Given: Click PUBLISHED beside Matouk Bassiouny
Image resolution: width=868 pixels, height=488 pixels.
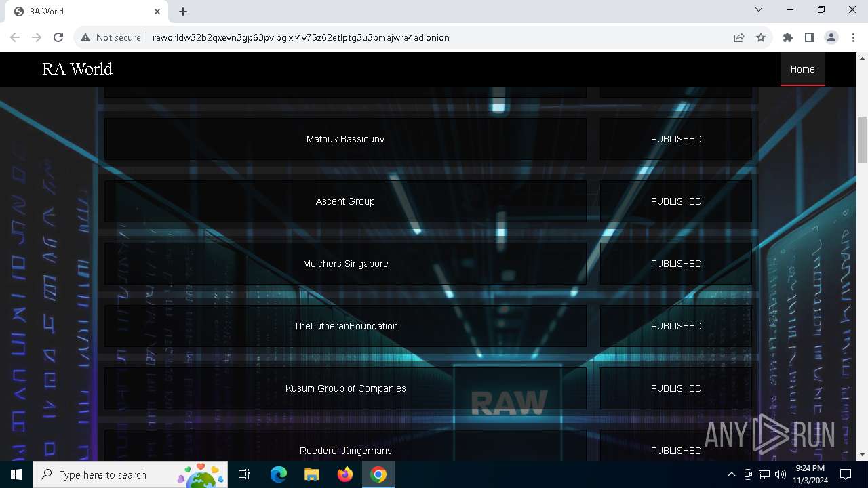Looking at the screenshot, I should 676,139.
